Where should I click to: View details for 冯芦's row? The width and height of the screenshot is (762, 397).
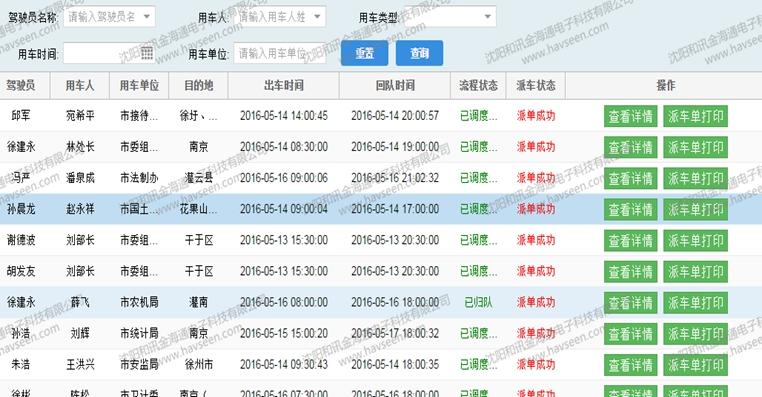631,178
